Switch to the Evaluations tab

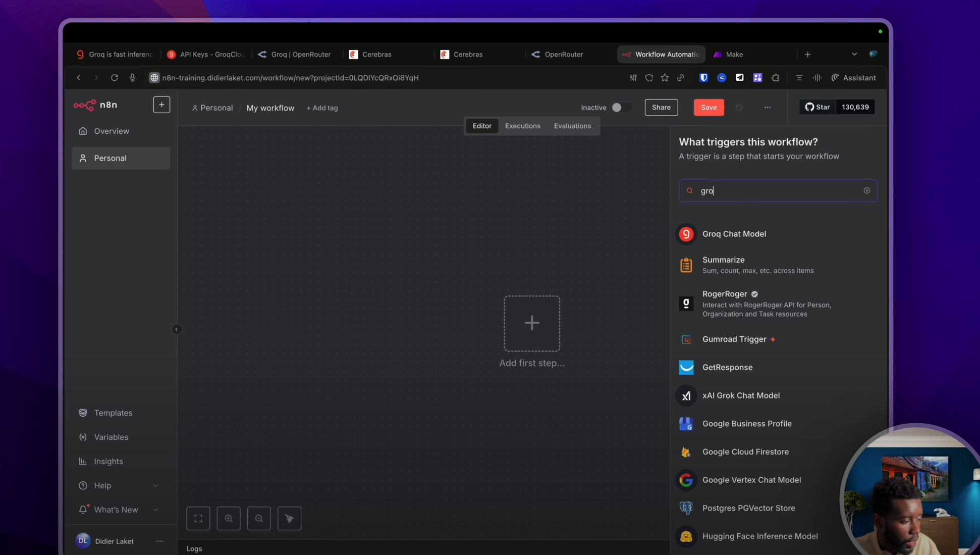572,126
